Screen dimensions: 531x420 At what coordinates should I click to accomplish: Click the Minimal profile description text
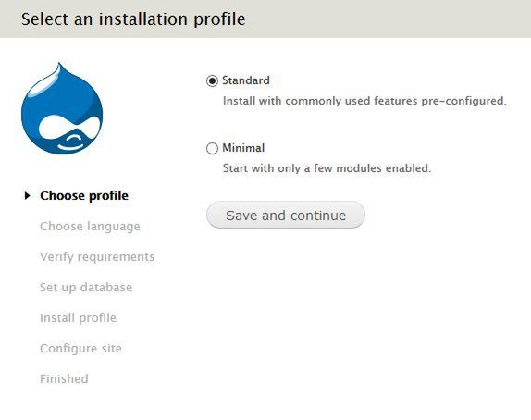pos(327,168)
